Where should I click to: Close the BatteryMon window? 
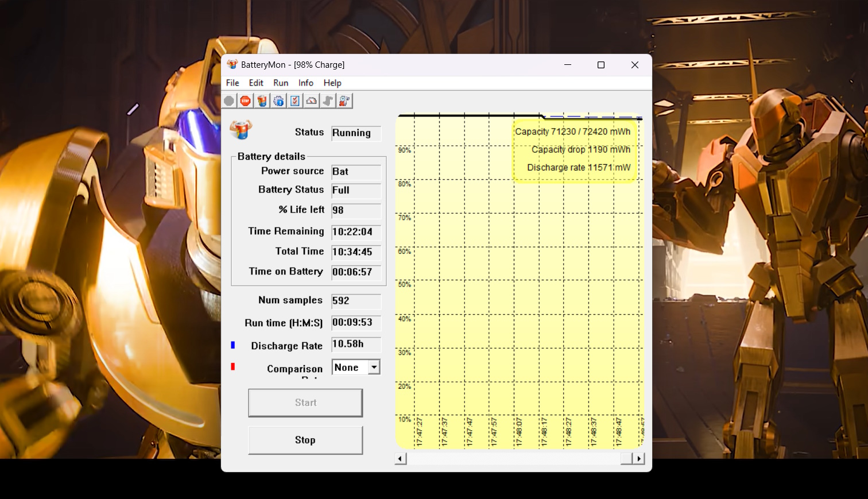click(635, 65)
